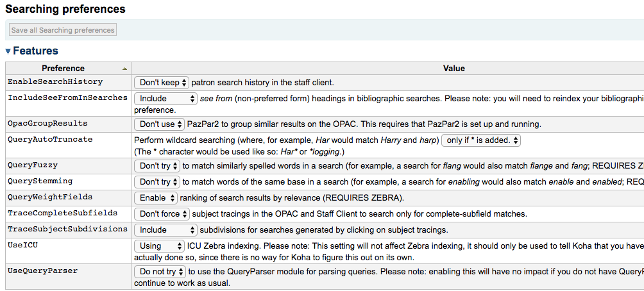Open the TraceSubjectSubdivisions dropdown
644x291 pixels.
[x=165, y=230]
